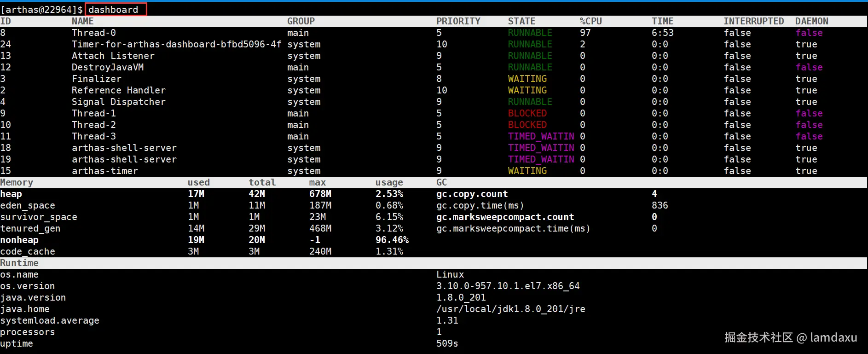Click the os.name label
Image resolution: width=868 pixels, height=354 pixels.
(x=19, y=274)
